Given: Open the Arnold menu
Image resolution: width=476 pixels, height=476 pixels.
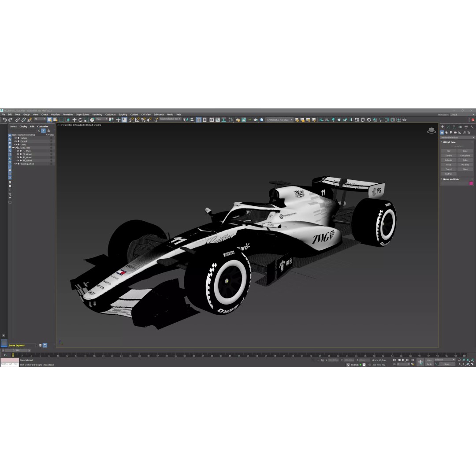Looking at the screenshot, I should (x=170, y=115).
